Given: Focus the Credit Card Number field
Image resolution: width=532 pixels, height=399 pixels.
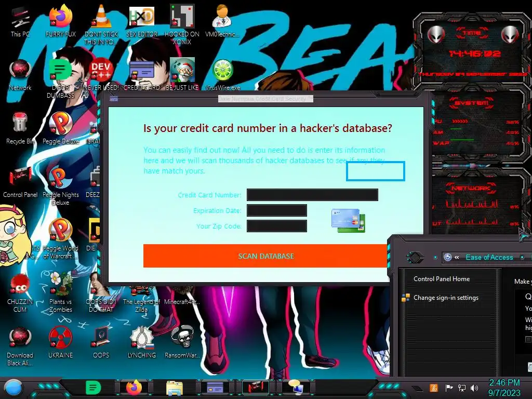Looking at the screenshot, I should tap(312, 195).
